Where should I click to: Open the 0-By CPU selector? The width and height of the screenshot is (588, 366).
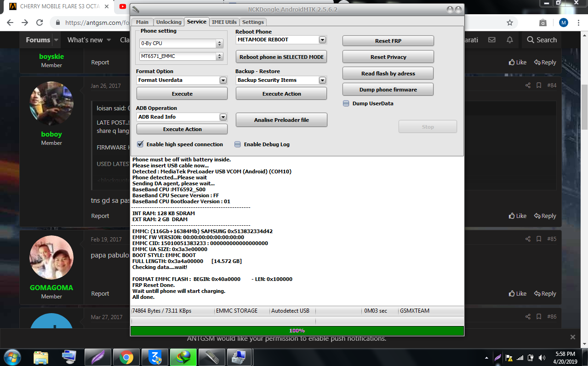(181, 43)
